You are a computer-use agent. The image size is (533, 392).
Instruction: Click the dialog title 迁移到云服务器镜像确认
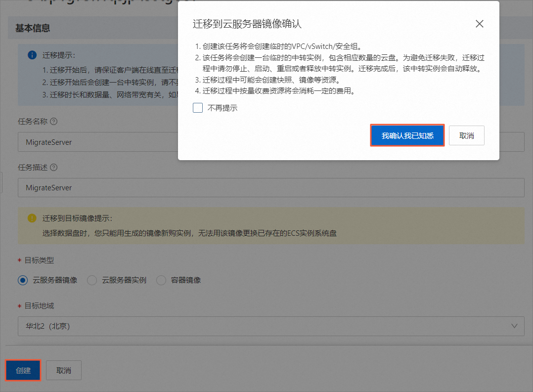click(247, 24)
